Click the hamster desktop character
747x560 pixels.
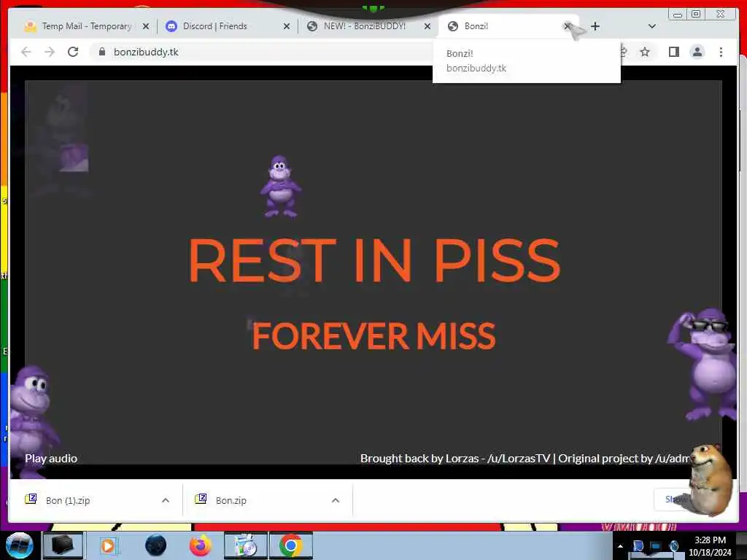coord(710,480)
